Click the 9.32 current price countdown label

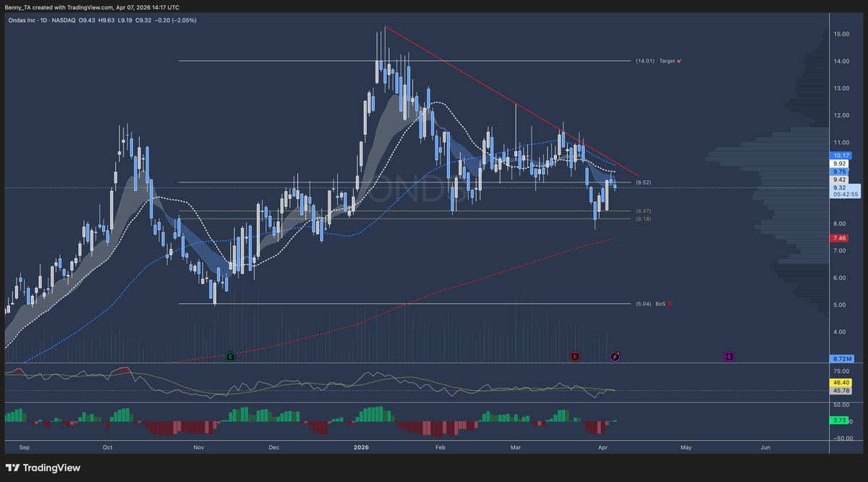click(844, 190)
